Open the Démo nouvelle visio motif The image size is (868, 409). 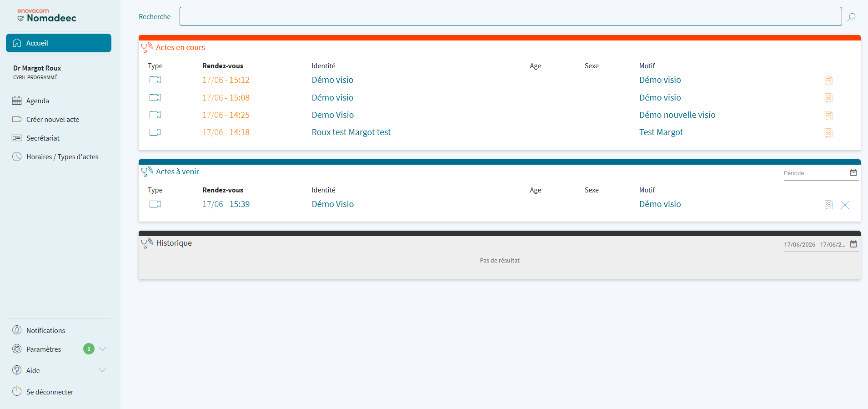click(677, 115)
